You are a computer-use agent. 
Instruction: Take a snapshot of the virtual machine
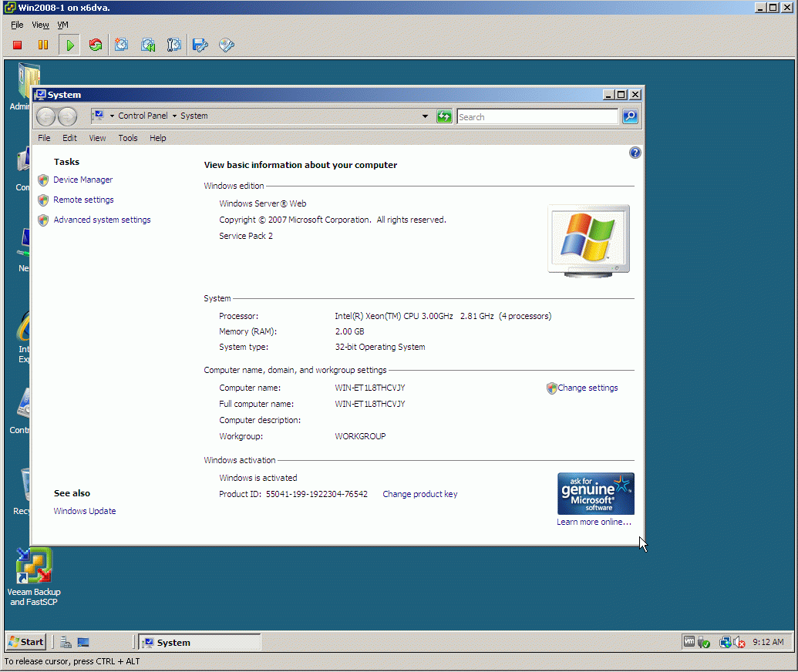(x=121, y=45)
